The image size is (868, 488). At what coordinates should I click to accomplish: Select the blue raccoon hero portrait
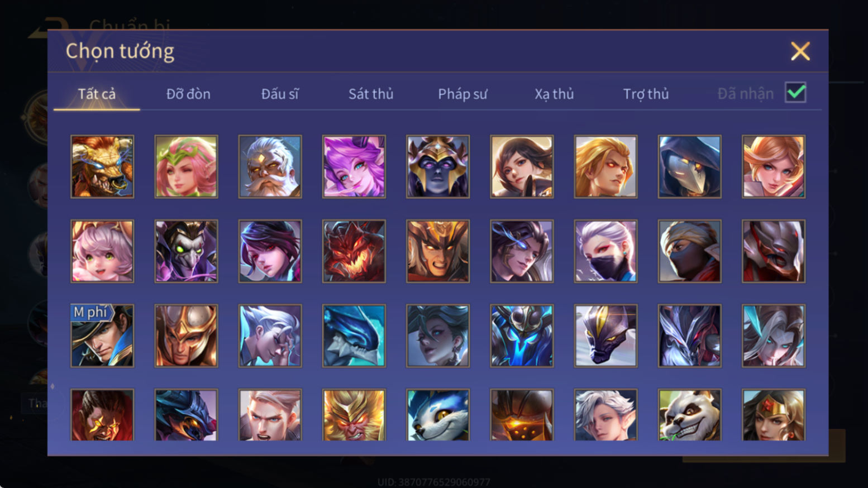[x=438, y=415]
